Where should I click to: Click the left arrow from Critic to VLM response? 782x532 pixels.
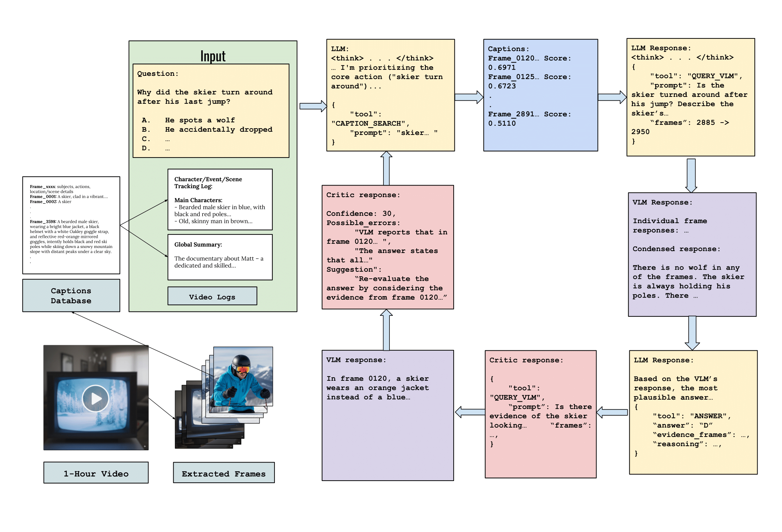tap(470, 412)
